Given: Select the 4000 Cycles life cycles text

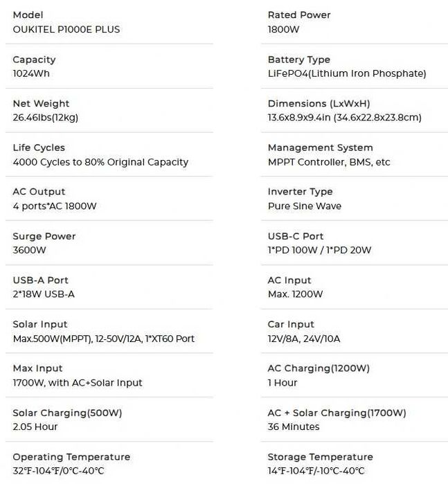Looking at the screenshot, I should [x=100, y=162].
